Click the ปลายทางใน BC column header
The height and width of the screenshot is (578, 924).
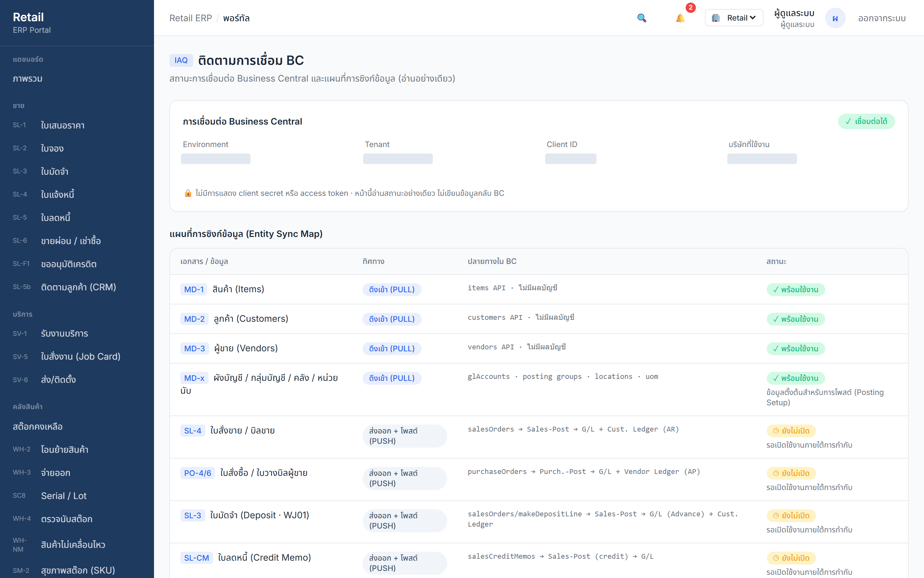pos(492,261)
